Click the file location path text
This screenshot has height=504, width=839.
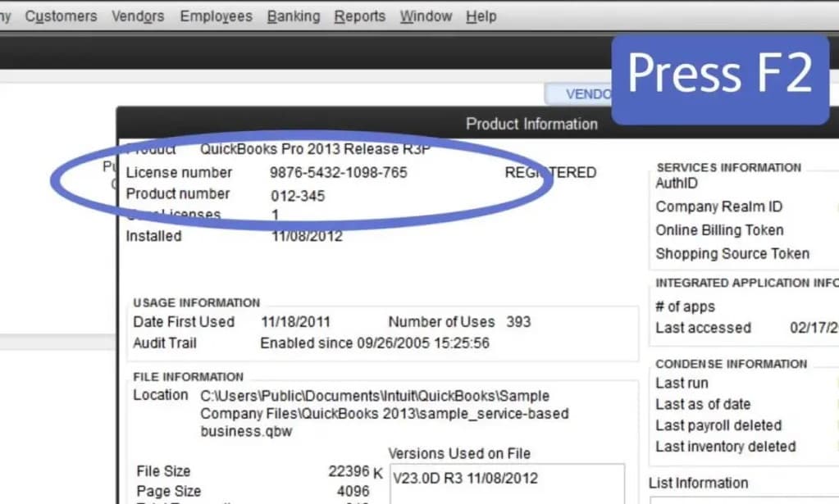(384, 414)
